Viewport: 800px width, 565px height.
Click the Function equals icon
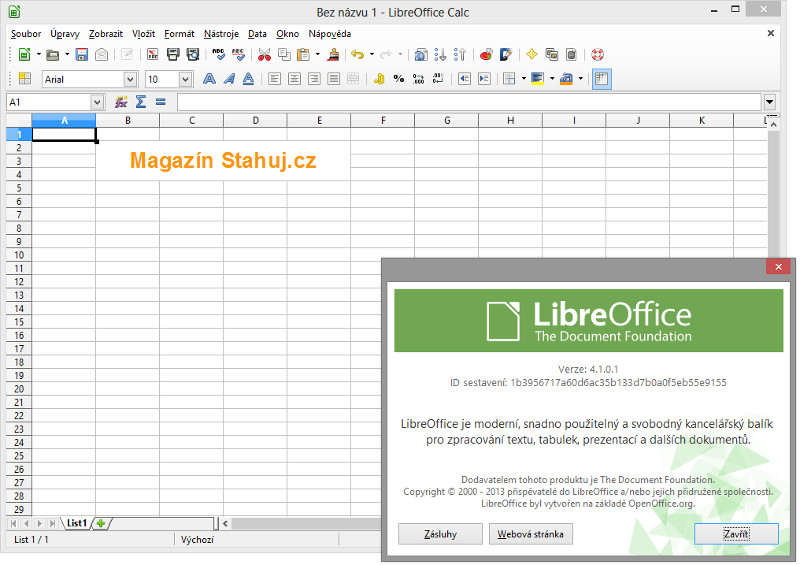[161, 102]
